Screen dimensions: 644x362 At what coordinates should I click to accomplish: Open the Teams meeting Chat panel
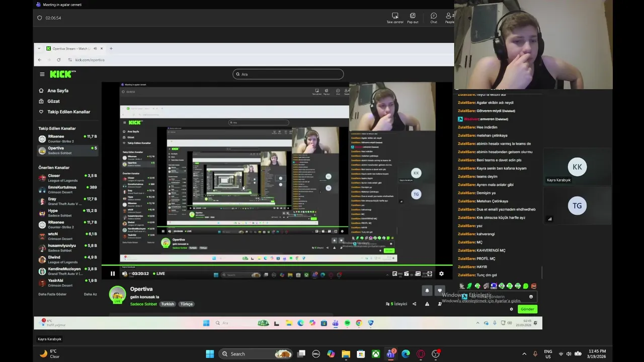[x=434, y=18]
